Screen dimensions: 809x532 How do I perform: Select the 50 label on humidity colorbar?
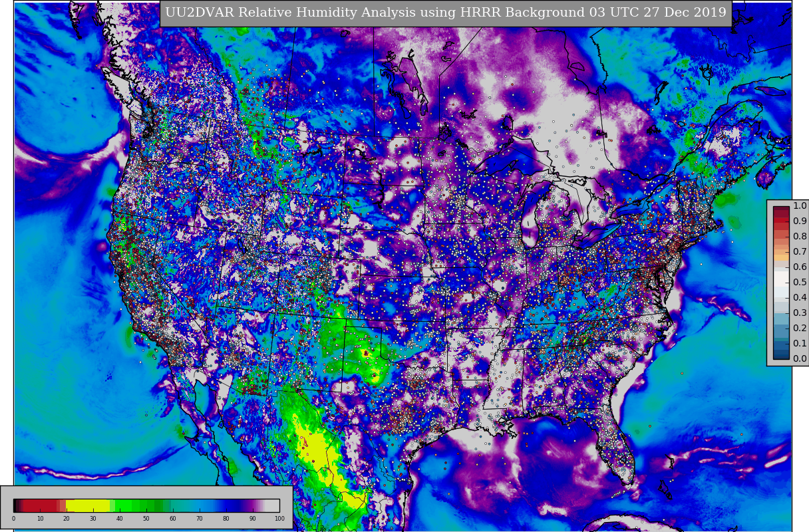pyautogui.click(x=146, y=519)
